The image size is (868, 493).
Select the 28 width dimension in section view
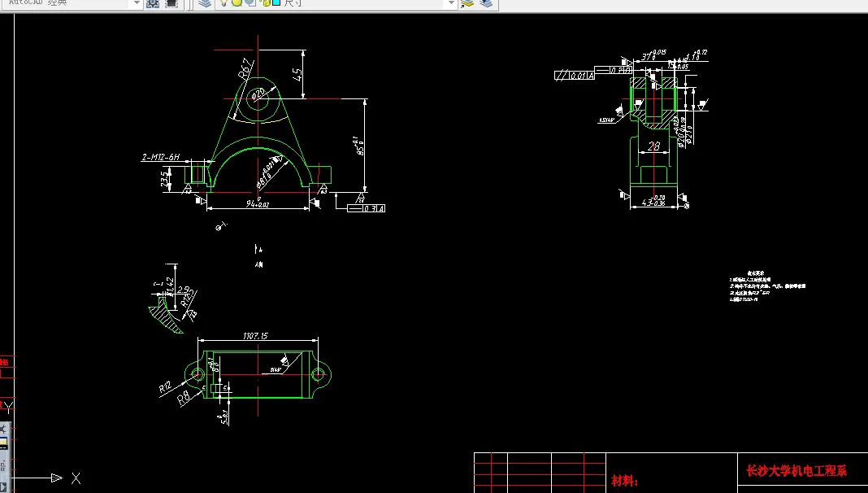tap(653, 146)
